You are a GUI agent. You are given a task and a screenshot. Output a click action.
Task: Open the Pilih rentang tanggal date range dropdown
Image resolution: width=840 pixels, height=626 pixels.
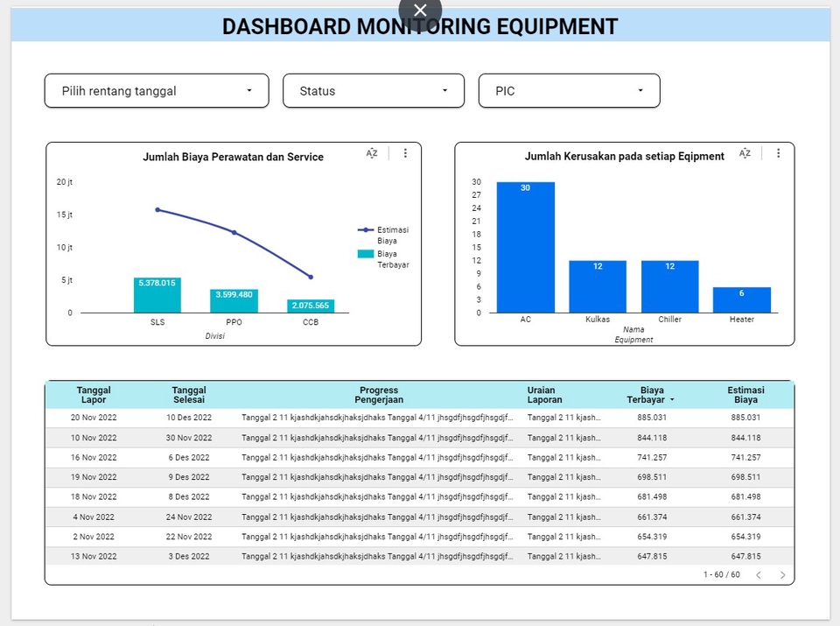click(157, 90)
